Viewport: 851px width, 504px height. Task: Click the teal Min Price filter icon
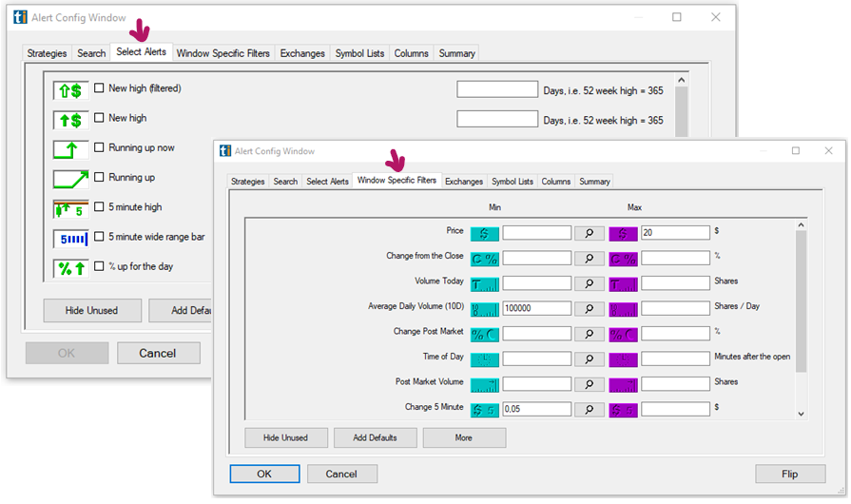(x=484, y=233)
